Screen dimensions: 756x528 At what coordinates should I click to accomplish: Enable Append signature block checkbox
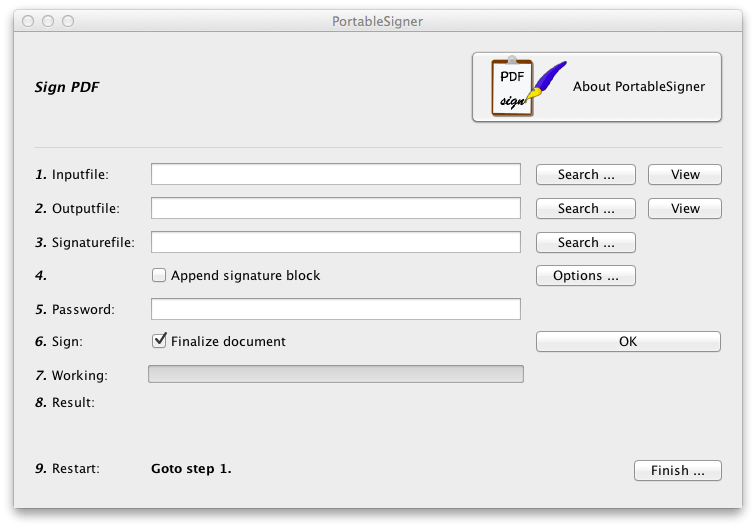pyautogui.click(x=159, y=275)
